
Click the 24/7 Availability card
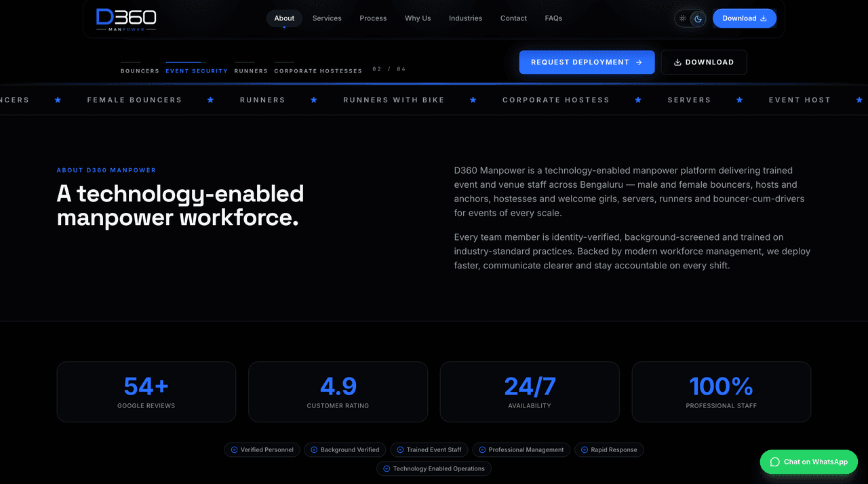[530, 392]
